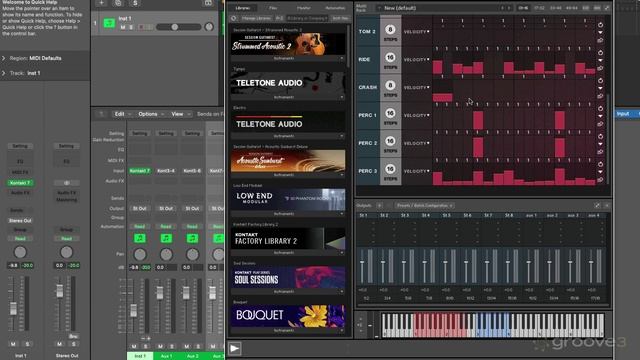Click the expand icon at Multi Rack header right
The height and width of the screenshot is (360, 640).
coord(607,8)
